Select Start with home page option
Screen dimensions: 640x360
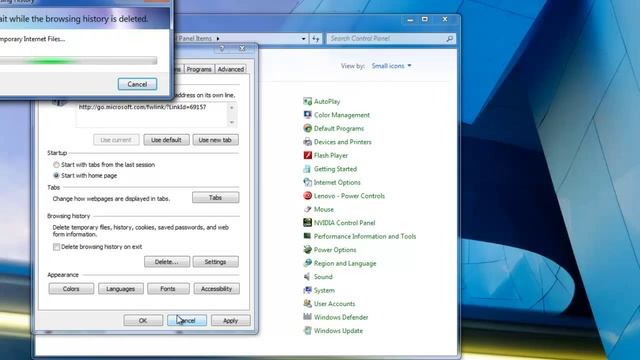pyautogui.click(x=56, y=175)
